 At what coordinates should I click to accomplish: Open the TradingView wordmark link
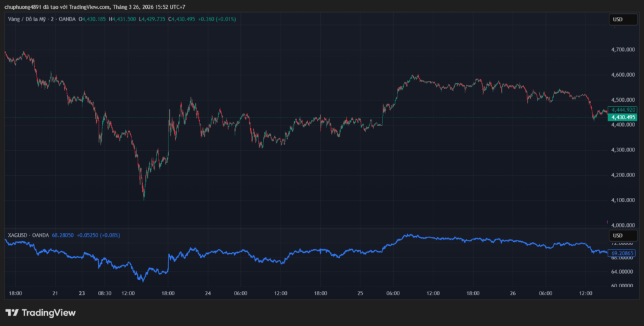(x=48, y=313)
